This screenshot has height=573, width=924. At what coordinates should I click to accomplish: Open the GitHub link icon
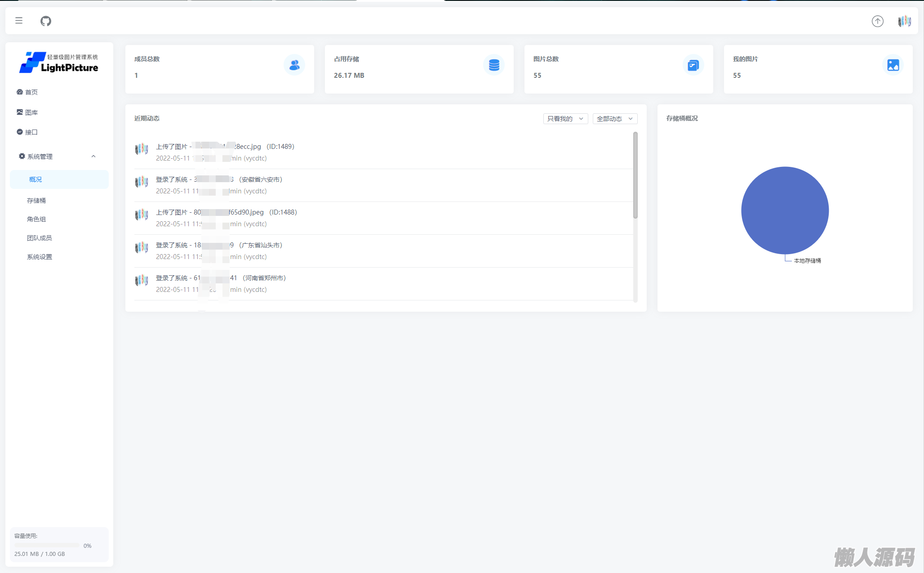[x=46, y=21]
